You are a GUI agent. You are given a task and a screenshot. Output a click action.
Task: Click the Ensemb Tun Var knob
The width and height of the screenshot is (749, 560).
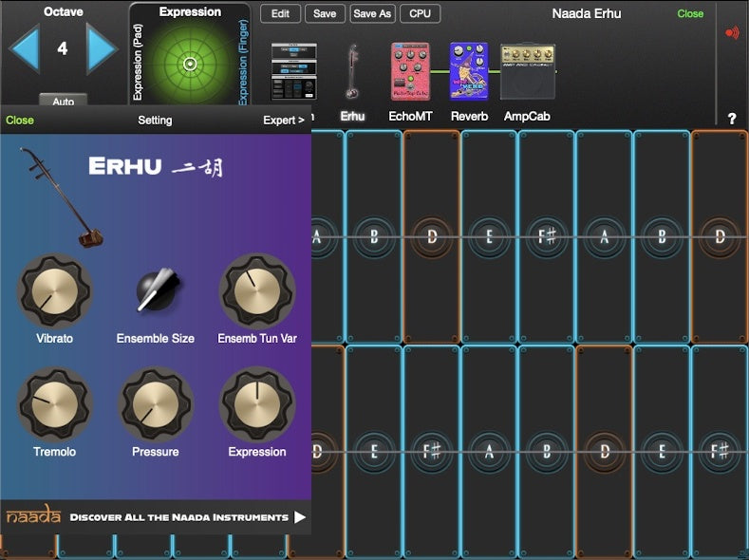click(257, 290)
